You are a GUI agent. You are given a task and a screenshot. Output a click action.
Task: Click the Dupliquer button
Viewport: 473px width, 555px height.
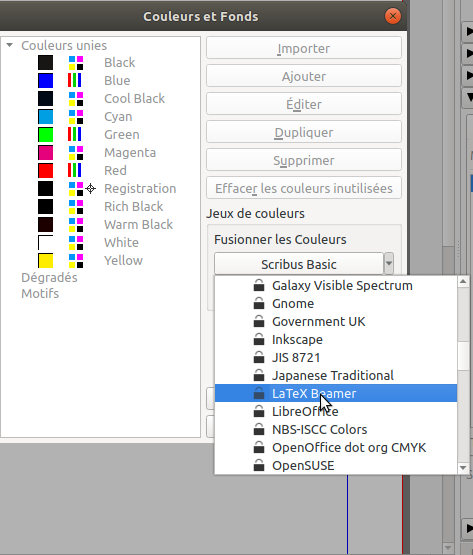304,132
